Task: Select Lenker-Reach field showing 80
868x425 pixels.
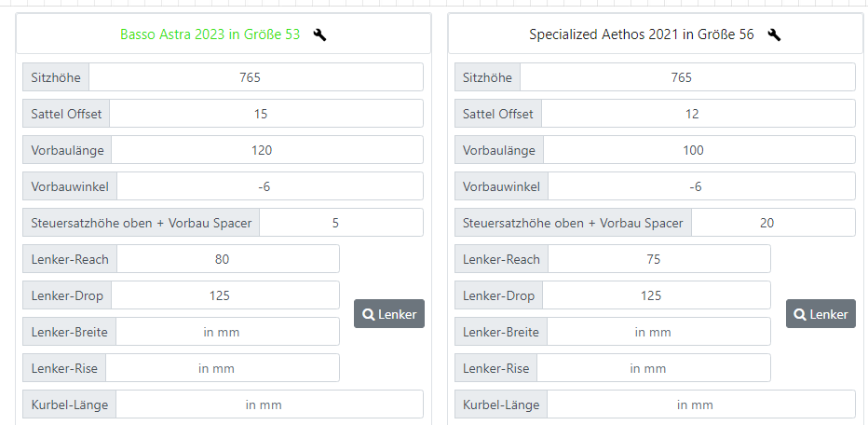Action: 227,259
